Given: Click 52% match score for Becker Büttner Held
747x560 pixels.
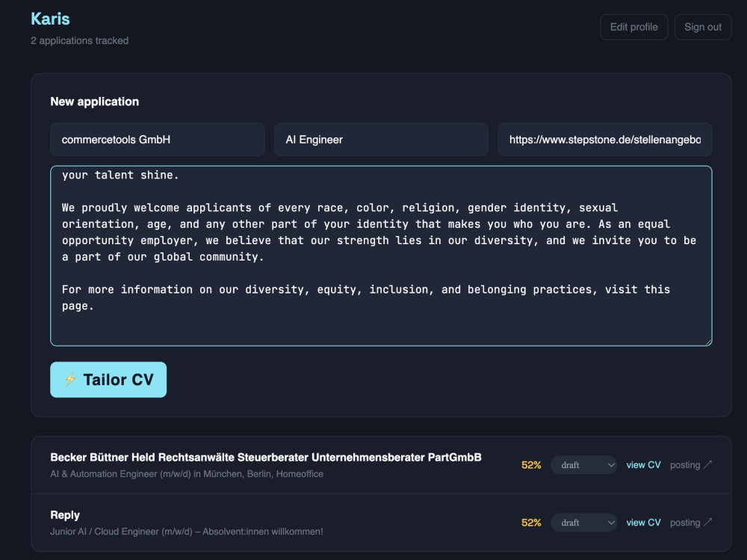Looking at the screenshot, I should pyautogui.click(x=531, y=465).
